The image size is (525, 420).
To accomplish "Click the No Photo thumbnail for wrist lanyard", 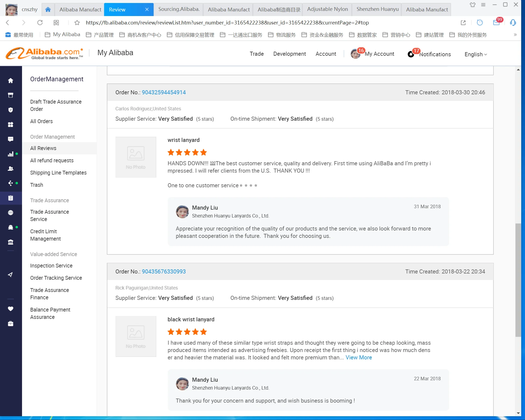I will 136,157.
